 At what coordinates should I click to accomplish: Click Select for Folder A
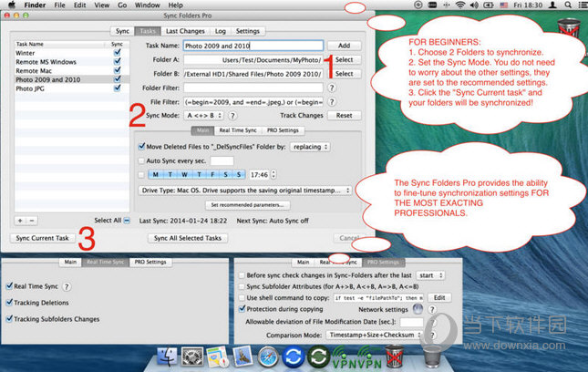coord(345,59)
